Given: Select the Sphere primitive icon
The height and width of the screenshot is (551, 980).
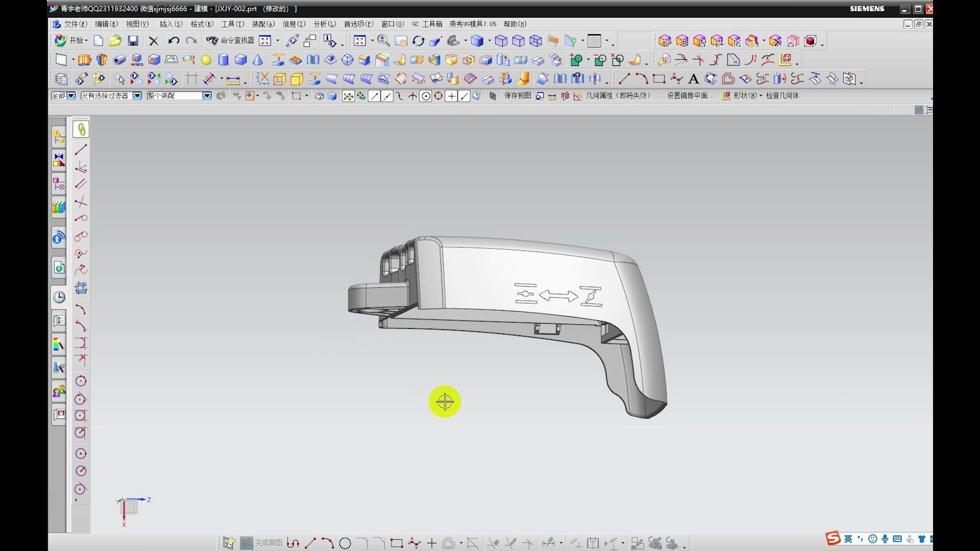Looking at the screenshot, I should pos(206,60).
